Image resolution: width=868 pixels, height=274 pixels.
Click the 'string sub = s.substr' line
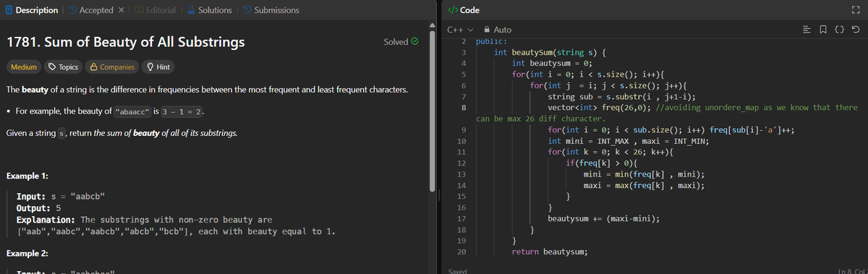pos(621,96)
